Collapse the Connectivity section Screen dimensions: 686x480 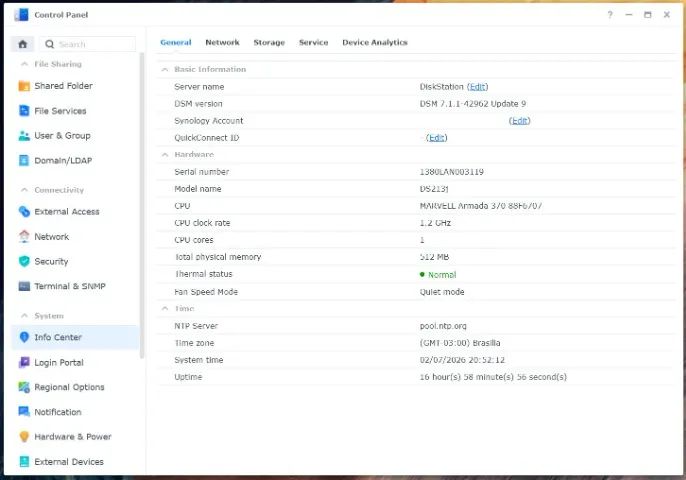tap(24, 190)
